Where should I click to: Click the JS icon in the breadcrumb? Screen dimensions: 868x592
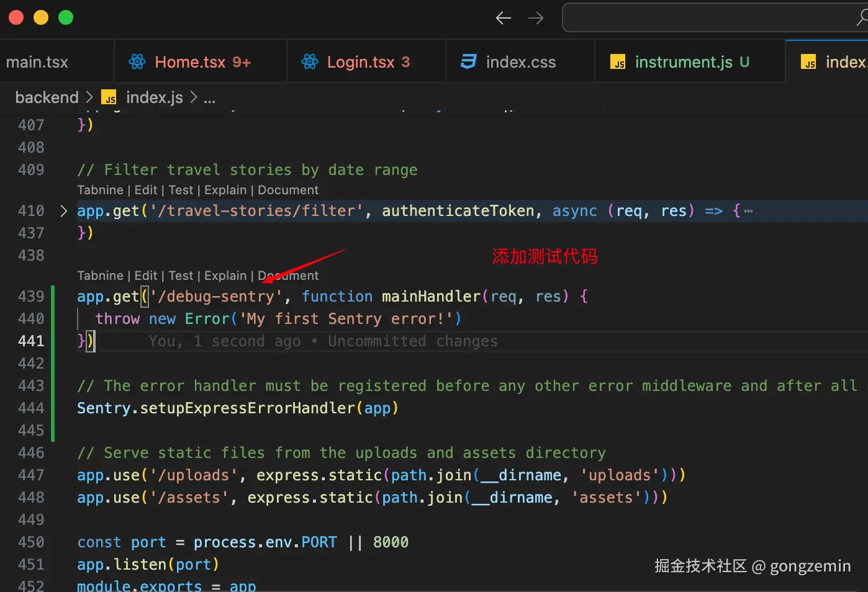coord(109,97)
